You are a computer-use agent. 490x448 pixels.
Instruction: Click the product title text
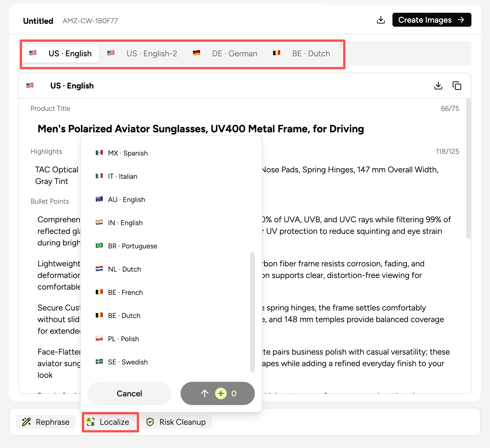click(201, 129)
